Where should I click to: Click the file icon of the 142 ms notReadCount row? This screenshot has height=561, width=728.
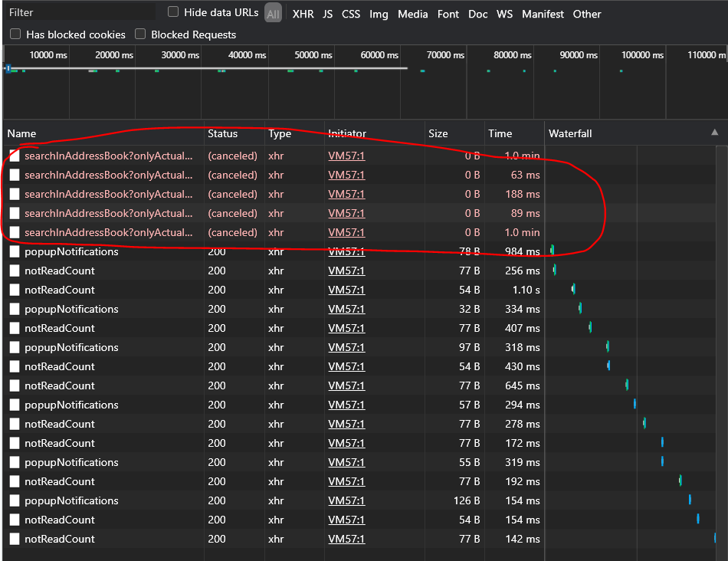(x=15, y=539)
